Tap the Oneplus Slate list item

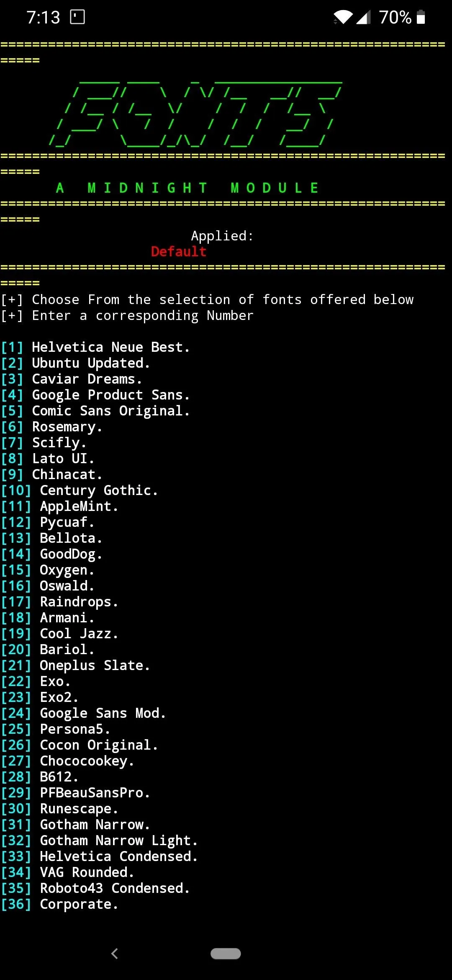[x=75, y=665]
